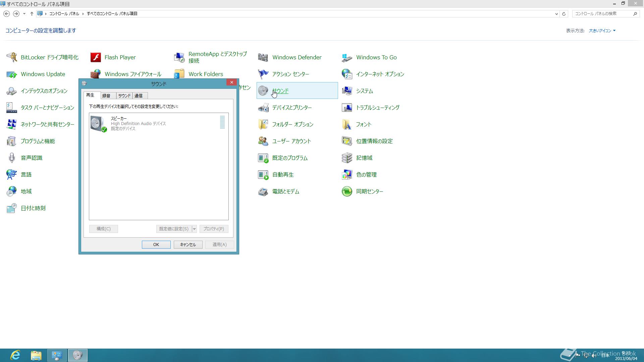Open Windows Defender icon

click(x=263, y=57)
